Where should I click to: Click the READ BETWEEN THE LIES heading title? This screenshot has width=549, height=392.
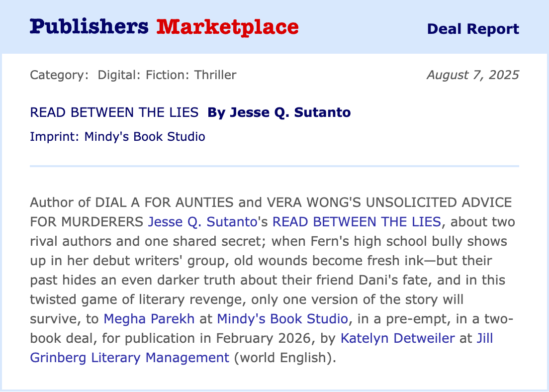(114, 112)
